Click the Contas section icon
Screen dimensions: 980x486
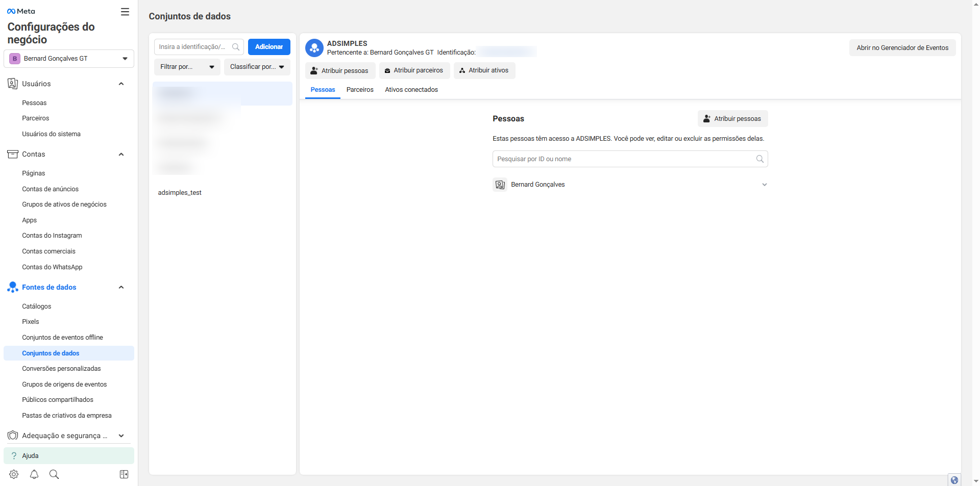13,154
